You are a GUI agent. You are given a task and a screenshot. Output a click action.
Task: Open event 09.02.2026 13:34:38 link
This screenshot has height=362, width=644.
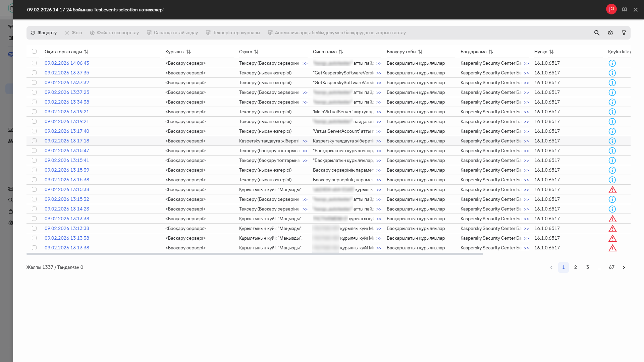point(67,102)
